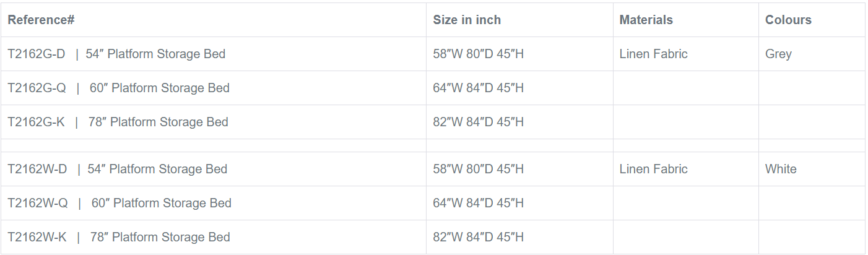The image size is (868, 255).
Task: Click the T2162W-Q 60″ Platform Storage Bed cell
Action: (119, 203)
